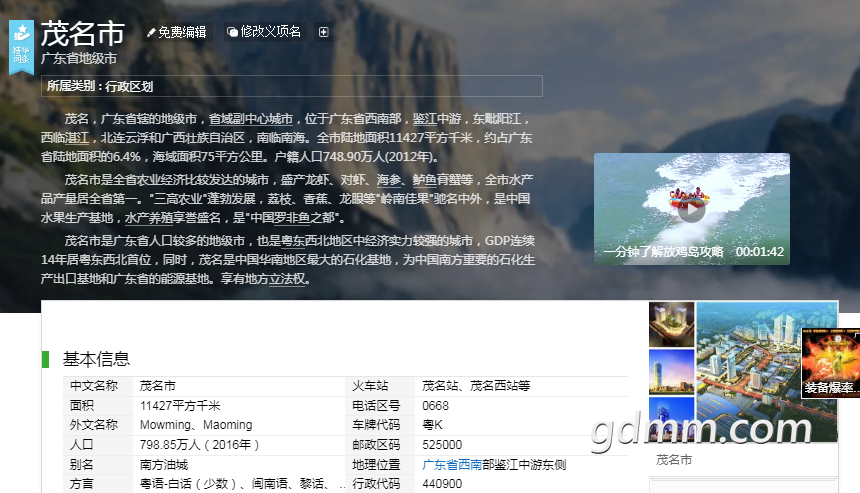Click the 440900 administrative code value
860x493 pixels.
click(442, 484)
